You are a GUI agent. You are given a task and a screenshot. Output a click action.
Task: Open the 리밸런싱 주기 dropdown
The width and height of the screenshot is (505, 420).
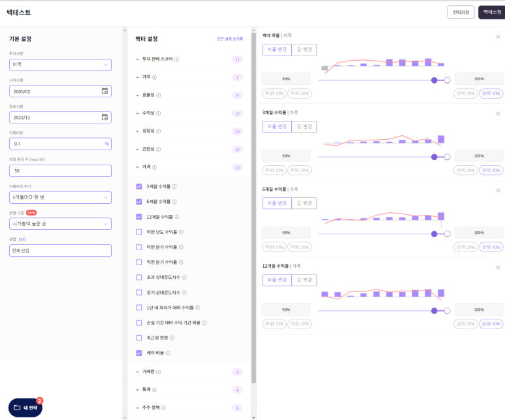click(60, 197)
